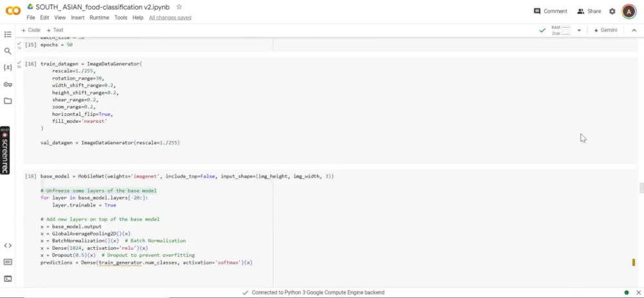Click the line fill_mode='nearest'

[x=79, y=122]
